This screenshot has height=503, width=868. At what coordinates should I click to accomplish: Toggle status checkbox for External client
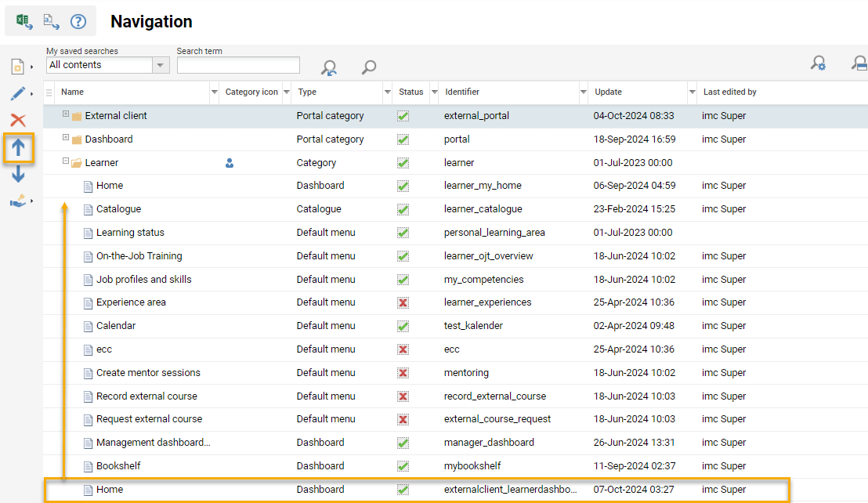403,116
